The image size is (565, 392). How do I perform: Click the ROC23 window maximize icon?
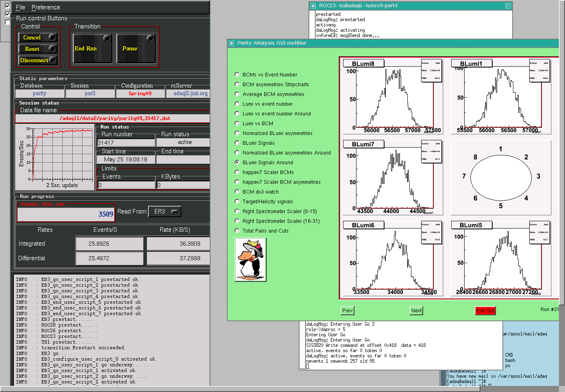click(508, 6)
